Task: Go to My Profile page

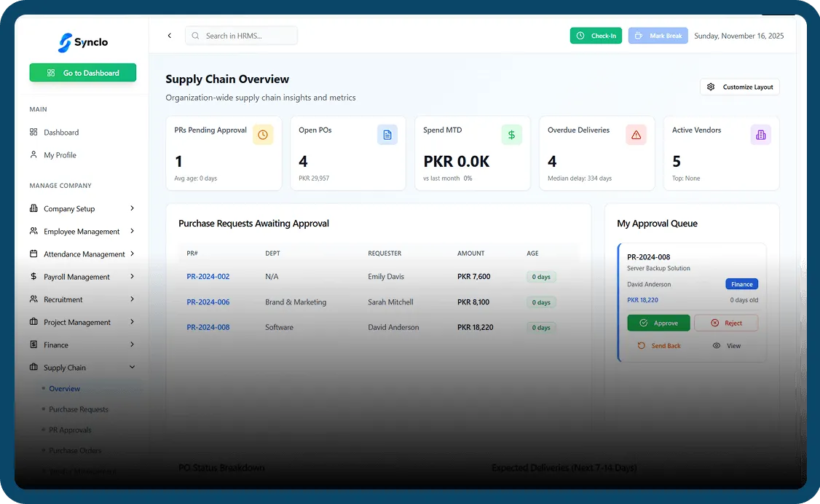Action: tap(60, 155)
